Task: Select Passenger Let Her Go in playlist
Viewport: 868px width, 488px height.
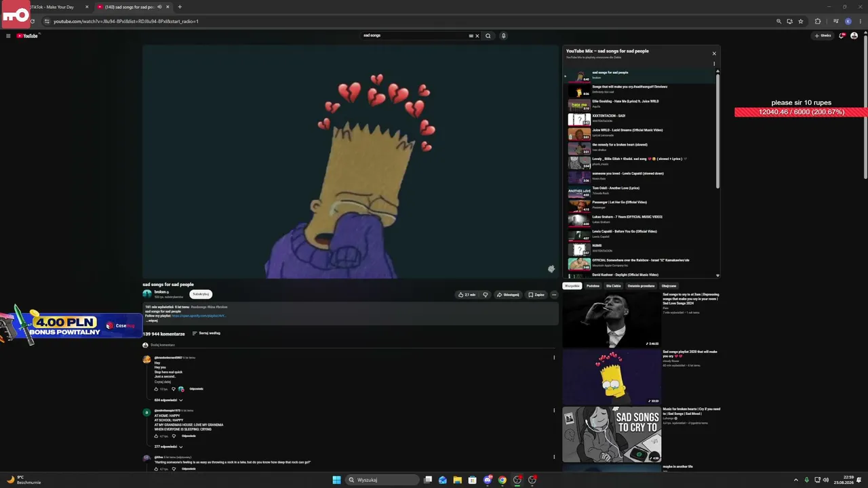Action: 641,205
